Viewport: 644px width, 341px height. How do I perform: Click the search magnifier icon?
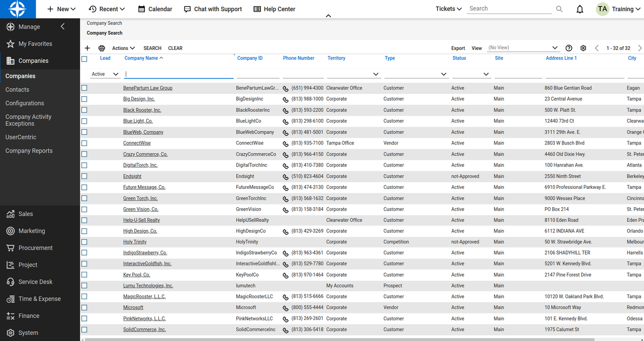(559, 9)
